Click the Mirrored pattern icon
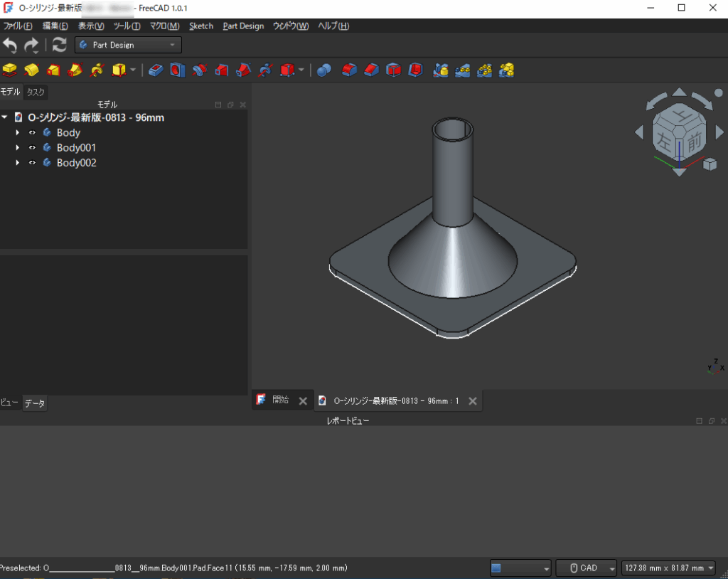Viewport: 728px width, 579px height. click(441, 70)
